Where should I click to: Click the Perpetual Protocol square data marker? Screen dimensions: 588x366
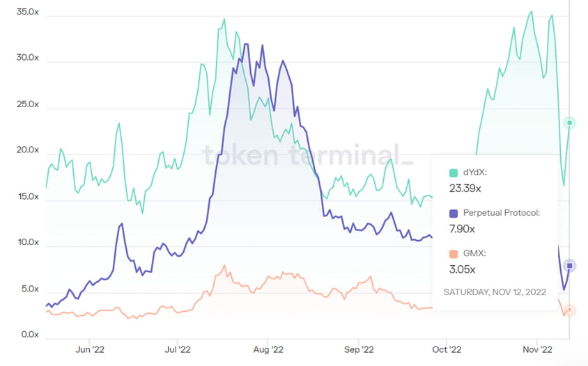pos(570,266)
